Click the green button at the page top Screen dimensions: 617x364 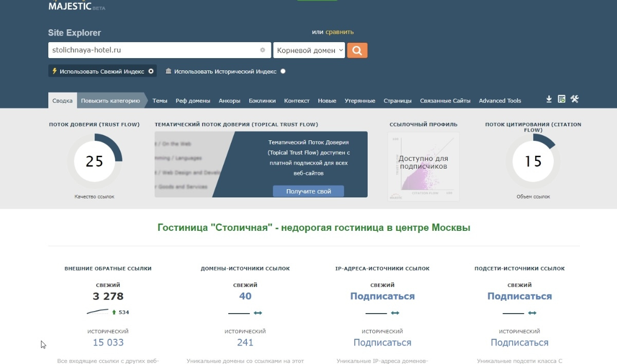(x=317, y=1)
